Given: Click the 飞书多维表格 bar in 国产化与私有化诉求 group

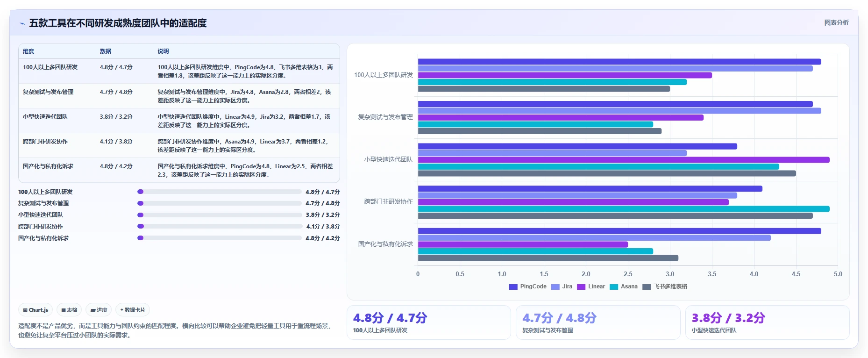Looking at the screenshot, I should [548, 258].
